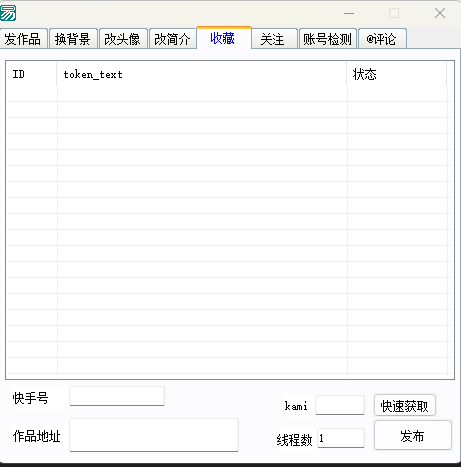
Task: Switch to the 账号检测 tab
Action: pos(328,39)
